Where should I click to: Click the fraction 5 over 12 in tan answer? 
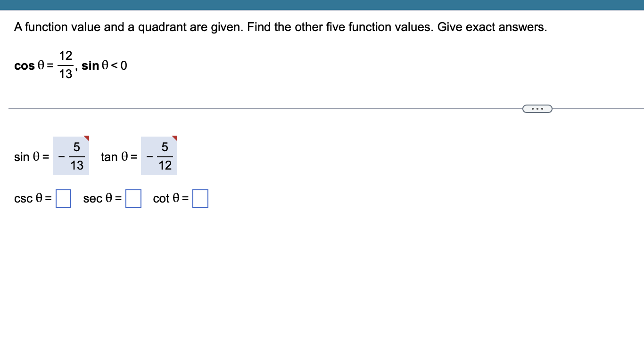pyautogui.click(x=164, y=156)
